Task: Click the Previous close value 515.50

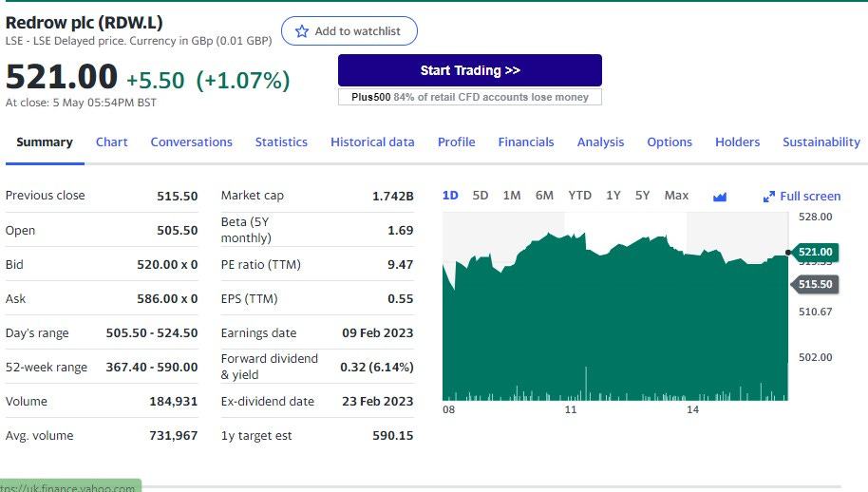Action: [178, 197]
